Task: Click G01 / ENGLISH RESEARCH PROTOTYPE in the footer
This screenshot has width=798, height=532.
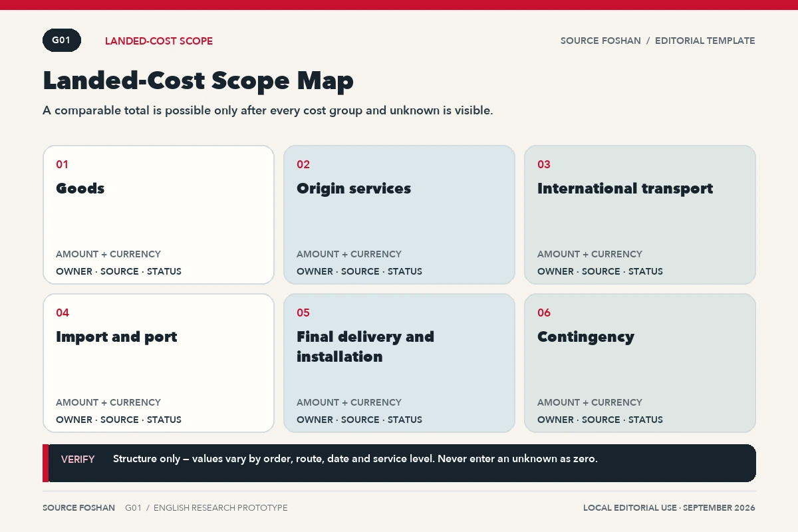Action: point(206,508)
